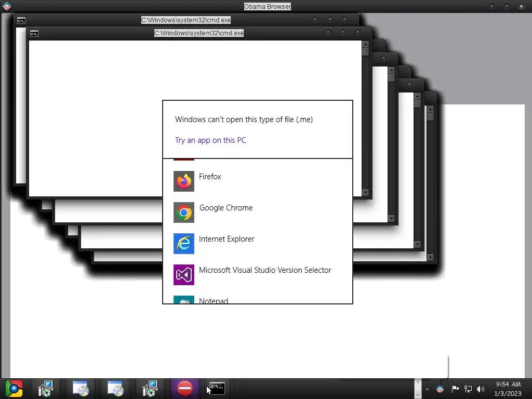
Task: Open the network tray icon
Action: 468,389
